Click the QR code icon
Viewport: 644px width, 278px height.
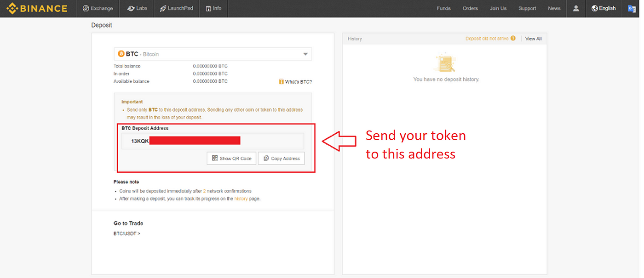tap(215, 158)
